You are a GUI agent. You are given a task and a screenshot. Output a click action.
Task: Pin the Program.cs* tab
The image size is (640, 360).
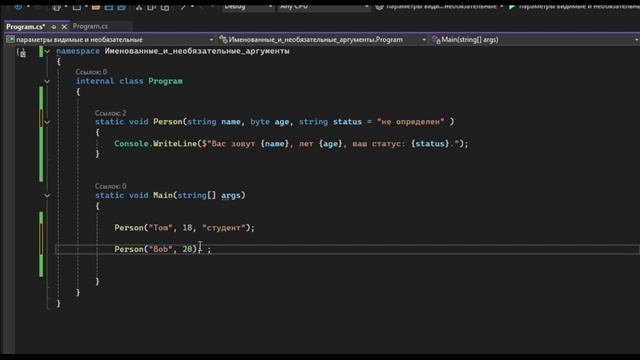pyautogui.click(x=53, y=27)
